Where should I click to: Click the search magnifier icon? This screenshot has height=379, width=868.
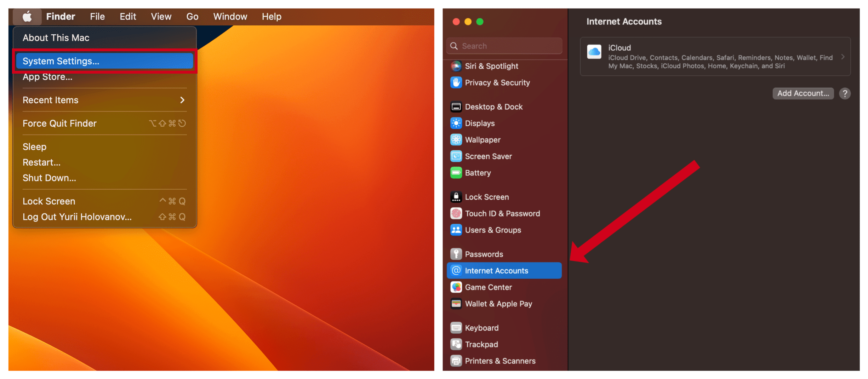pos(454,46)
